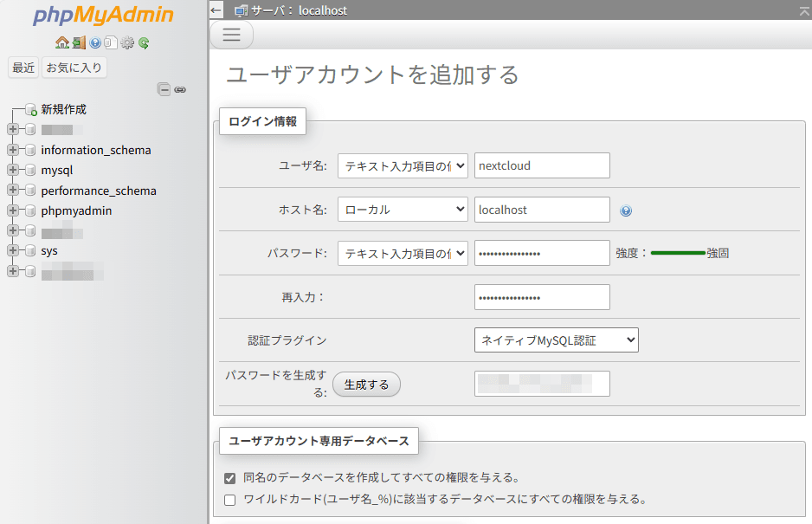Click the mysql database icon
This screenshot has width=812, height=524.
click(30, 170)
